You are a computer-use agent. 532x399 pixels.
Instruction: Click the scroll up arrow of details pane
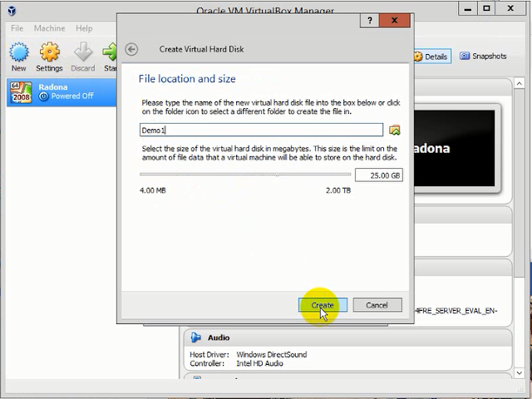coord(519,83)
